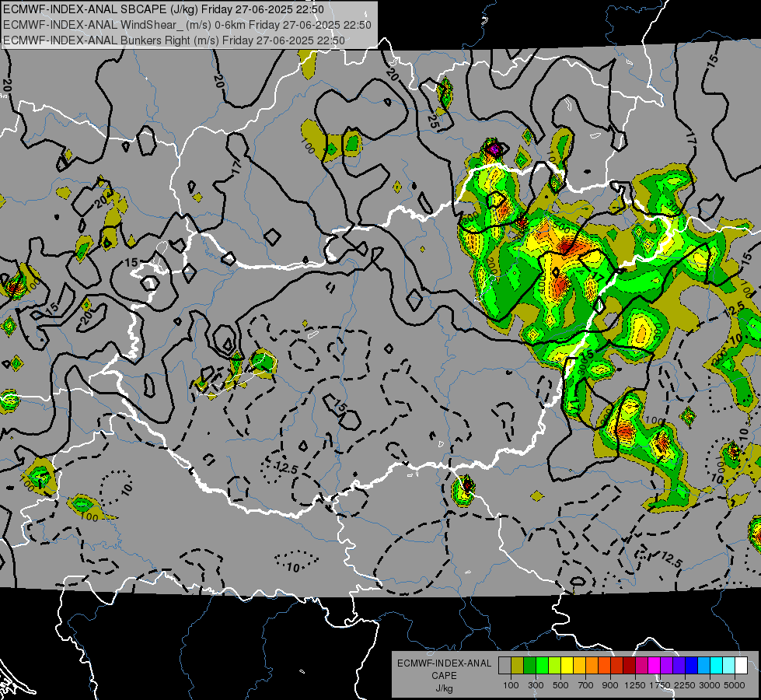Click the 25 contour label on map

[434, 121]
